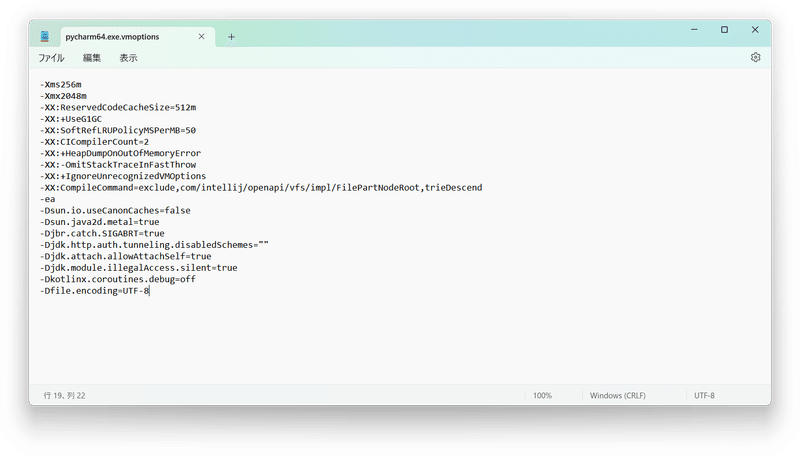Screen dimensions: 800x455
Task: Select the pycharm64.exe.vmoptions tab
Action: pos(125,36)
